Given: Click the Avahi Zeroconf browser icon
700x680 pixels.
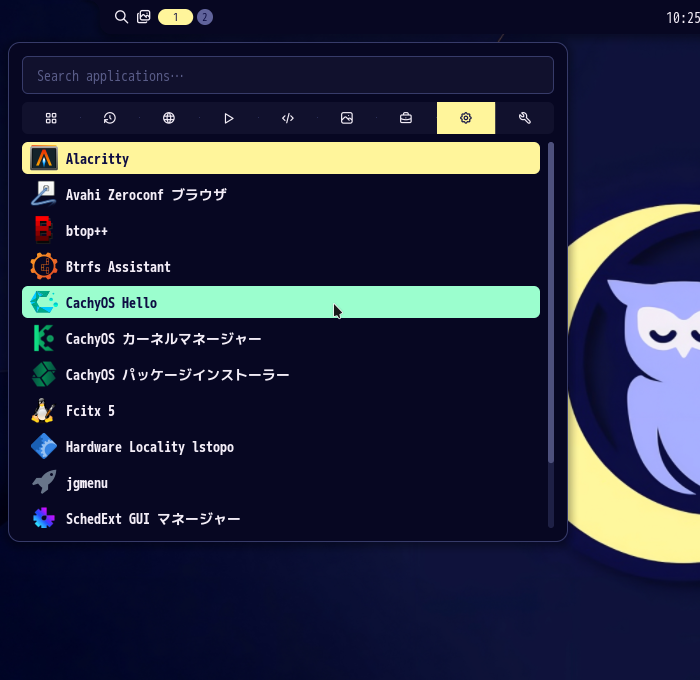Looking at the screenshot, I should pos(44,194).
